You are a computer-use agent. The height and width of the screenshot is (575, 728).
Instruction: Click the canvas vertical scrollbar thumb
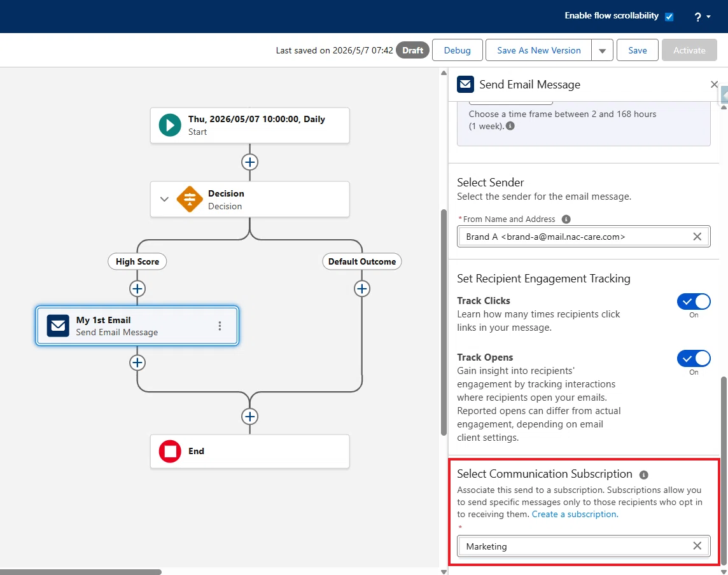coord(444,322)
